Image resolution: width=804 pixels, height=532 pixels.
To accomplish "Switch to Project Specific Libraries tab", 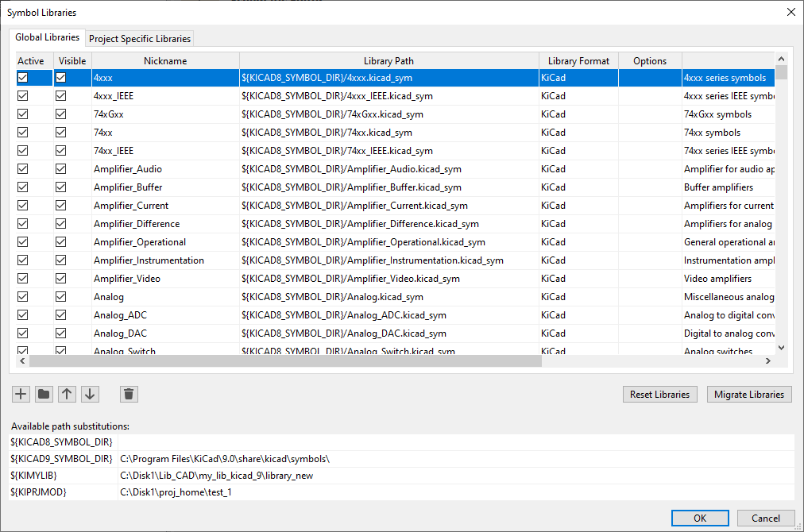I will coord(140,39).
